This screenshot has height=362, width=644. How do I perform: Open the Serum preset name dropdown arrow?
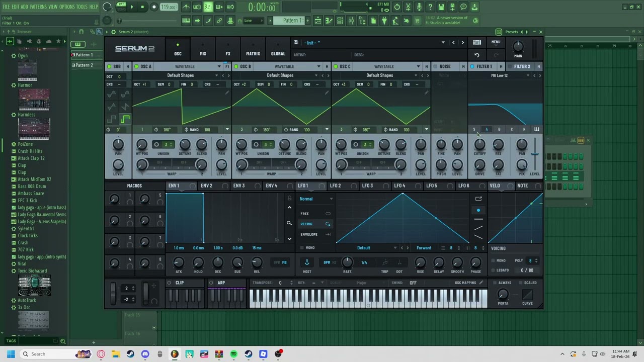pos(443,43)
